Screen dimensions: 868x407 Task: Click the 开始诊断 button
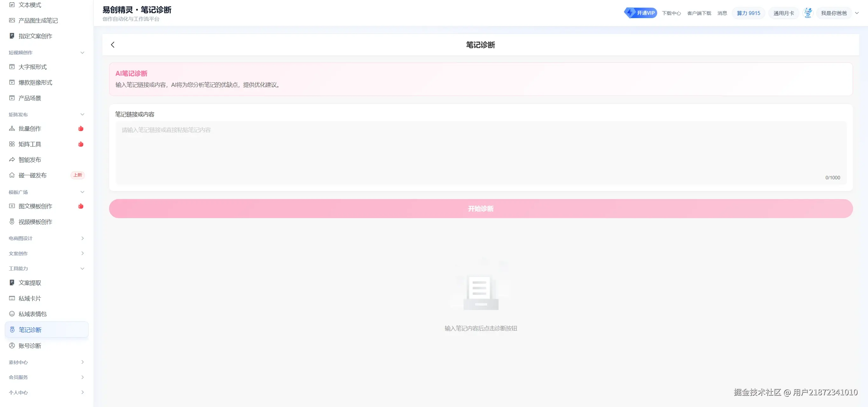coord(480,209)
